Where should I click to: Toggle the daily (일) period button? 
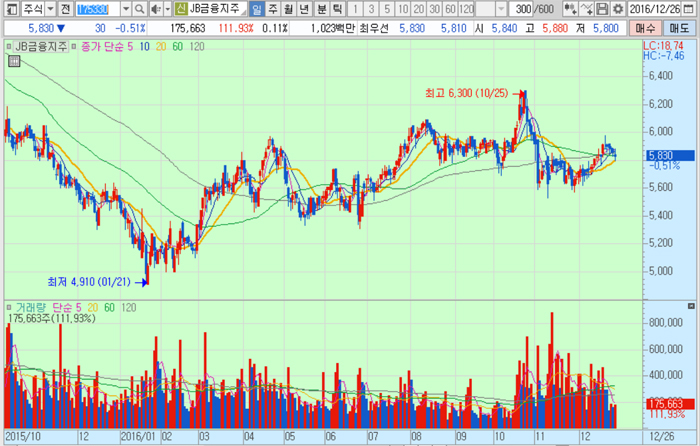256,9
